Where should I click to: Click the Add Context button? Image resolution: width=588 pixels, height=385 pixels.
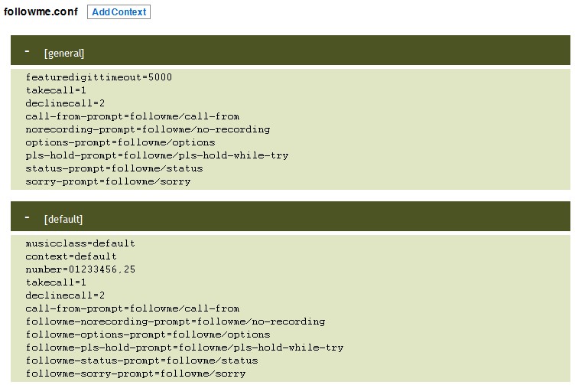tap(119, 12)
